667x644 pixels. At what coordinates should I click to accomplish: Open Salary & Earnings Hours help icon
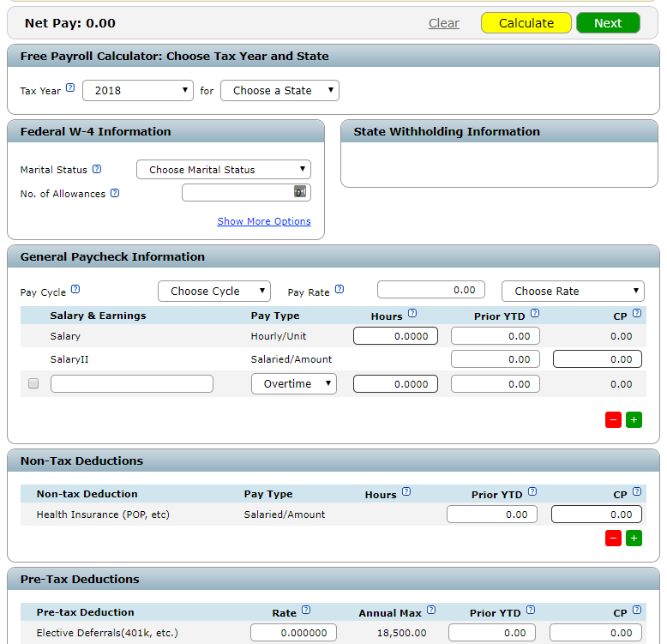(412, 313)
